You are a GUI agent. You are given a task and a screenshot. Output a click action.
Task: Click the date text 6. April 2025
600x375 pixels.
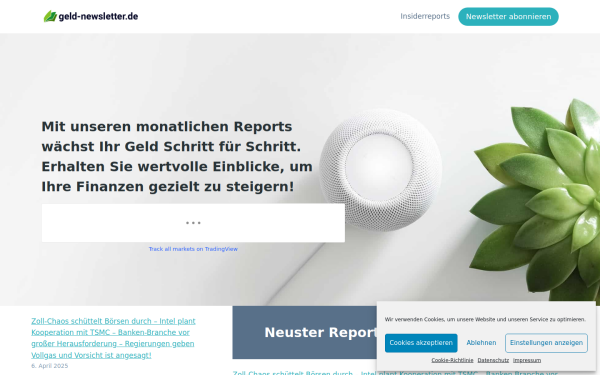click(x=50, y=366)
